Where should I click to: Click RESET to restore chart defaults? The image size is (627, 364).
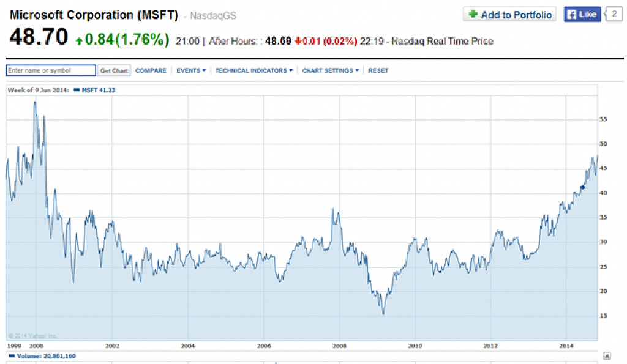(378, 70)
